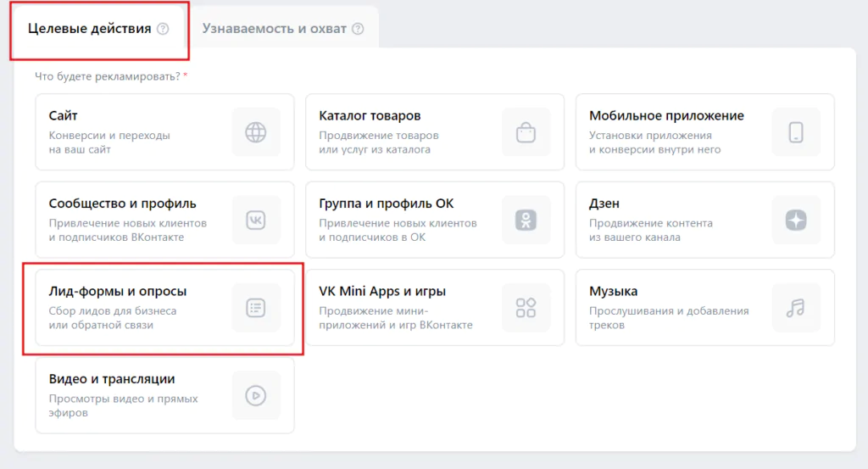Viewport: 868px width, 469px height.
Task: Click the text Прослушивания и добавления треков
Action: coord(669,318)
